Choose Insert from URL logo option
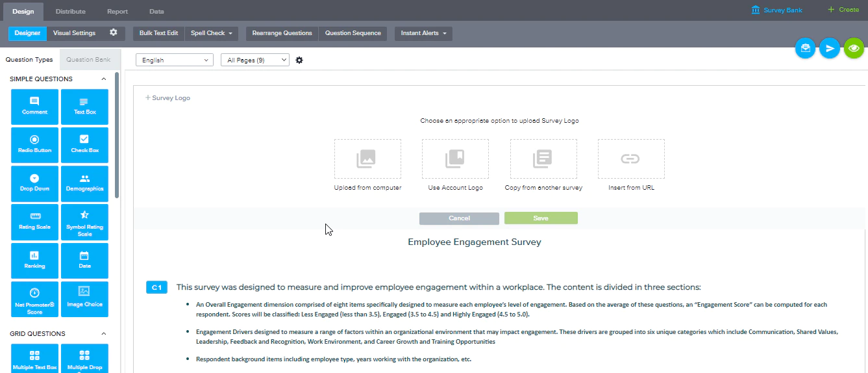 point(630,159)
